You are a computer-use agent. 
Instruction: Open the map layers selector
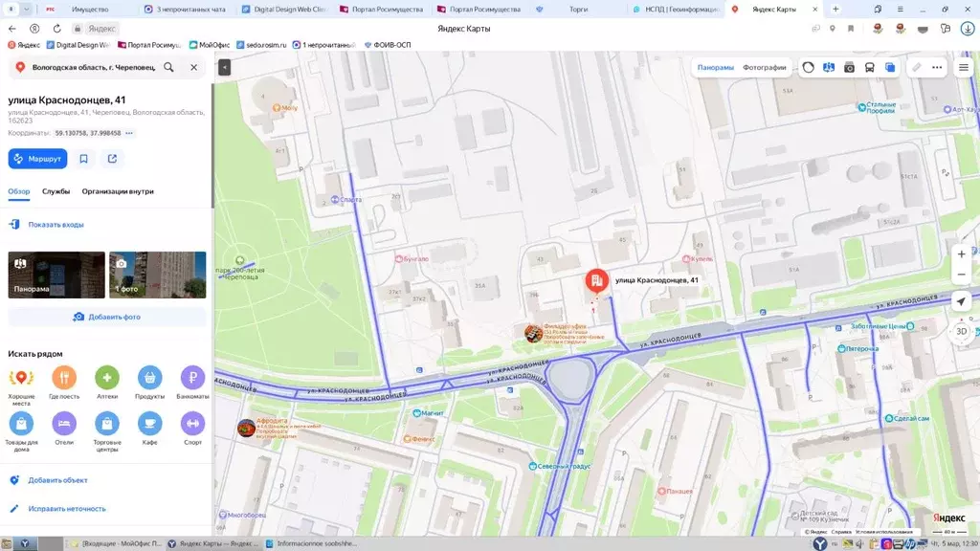[890, 68]
